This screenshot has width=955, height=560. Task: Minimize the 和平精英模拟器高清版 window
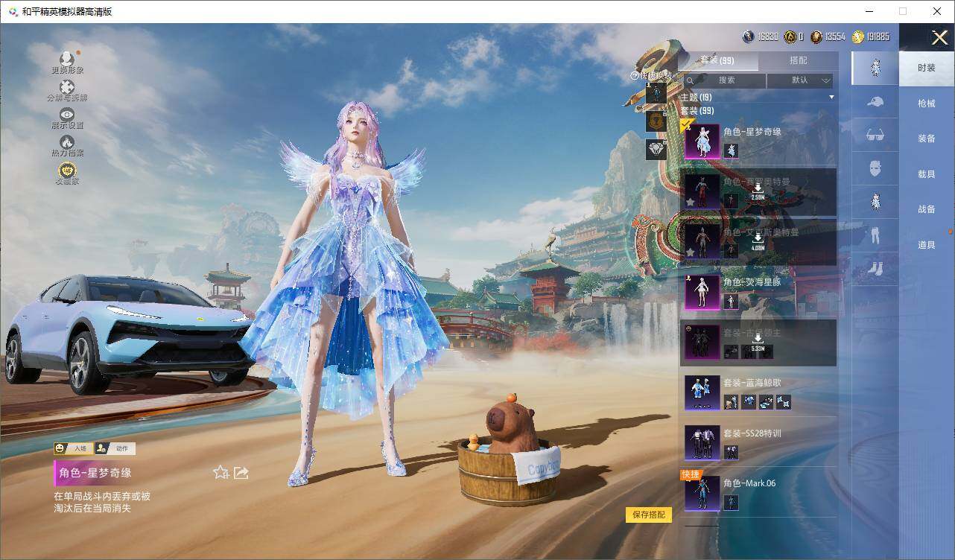point(868,11)
